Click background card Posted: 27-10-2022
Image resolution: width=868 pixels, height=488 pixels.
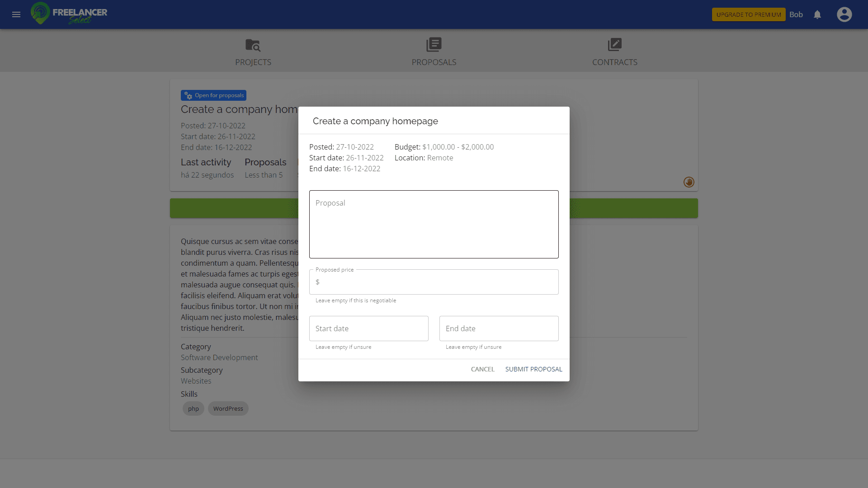[x=213, y=126]
